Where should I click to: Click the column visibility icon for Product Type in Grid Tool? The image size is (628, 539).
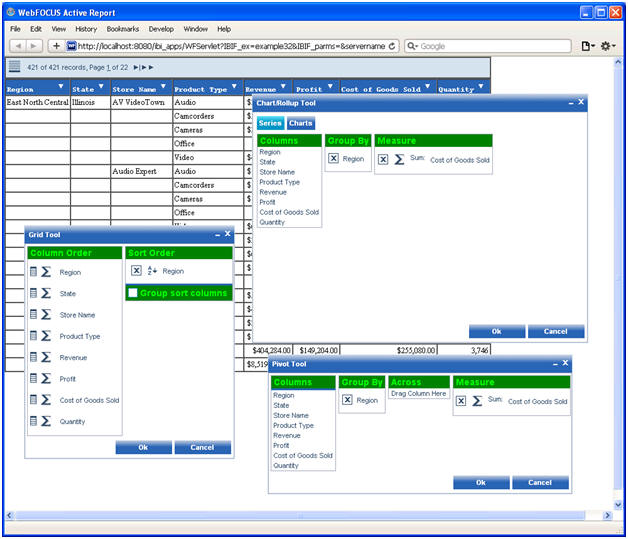(x=34, y=336)
